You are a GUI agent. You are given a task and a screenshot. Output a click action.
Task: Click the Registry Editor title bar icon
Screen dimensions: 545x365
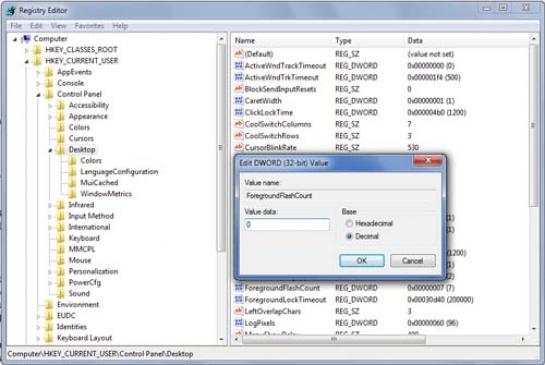(x=11, y=11)
